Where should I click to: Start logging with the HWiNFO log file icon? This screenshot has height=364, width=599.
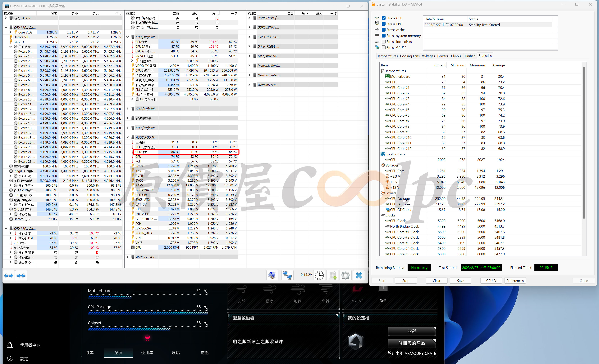(332, 275)
